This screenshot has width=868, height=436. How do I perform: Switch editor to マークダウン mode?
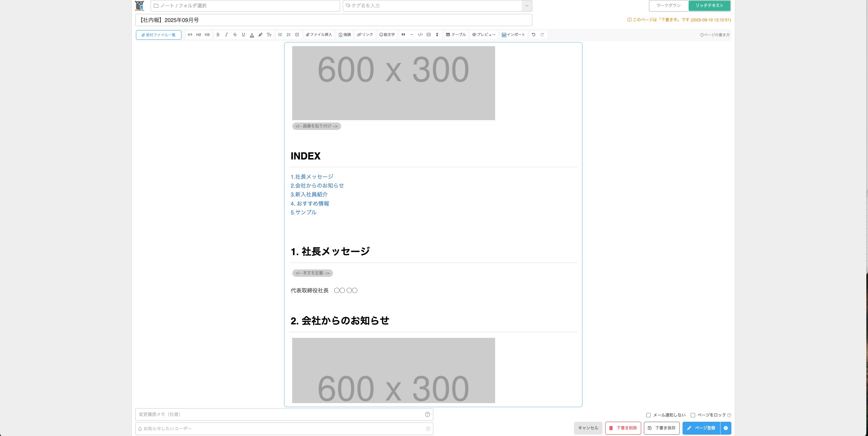pyautogui.click(x=668, y=6)
